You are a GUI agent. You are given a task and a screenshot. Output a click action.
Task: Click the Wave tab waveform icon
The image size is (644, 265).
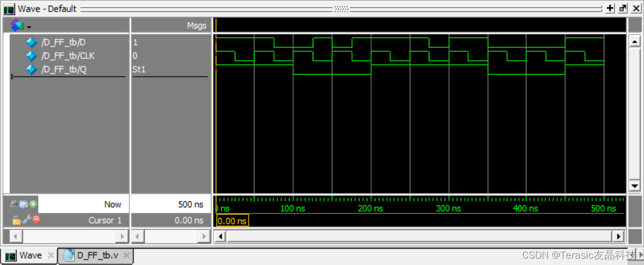(x=11, y=255)
